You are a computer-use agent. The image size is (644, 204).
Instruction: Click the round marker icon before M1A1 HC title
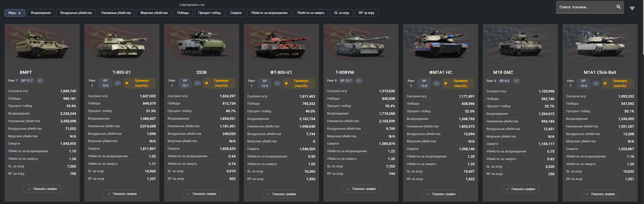(431, 73)
